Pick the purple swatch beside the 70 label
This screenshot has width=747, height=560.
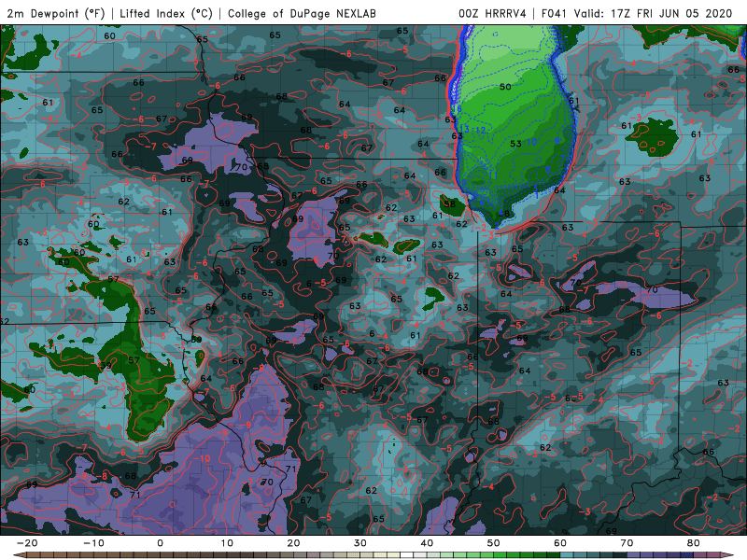tap(633, 555)
